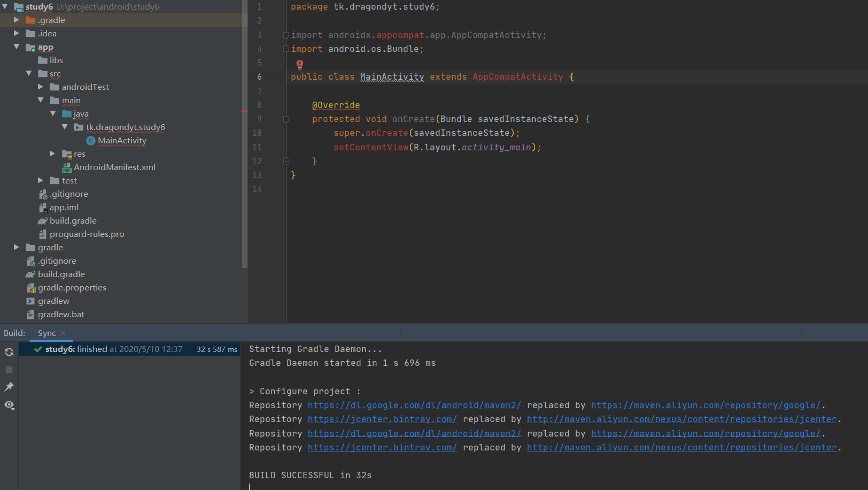Click the proguard-rules.pro file icon

43,234
